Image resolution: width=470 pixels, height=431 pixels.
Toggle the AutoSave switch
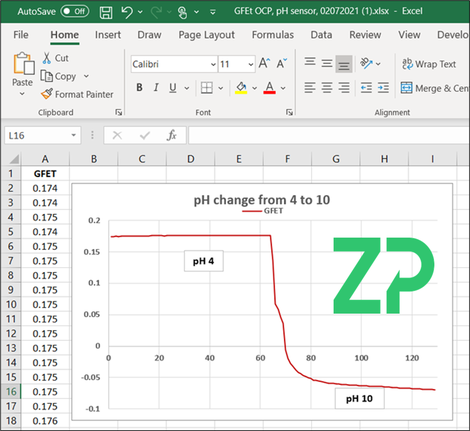75,11
